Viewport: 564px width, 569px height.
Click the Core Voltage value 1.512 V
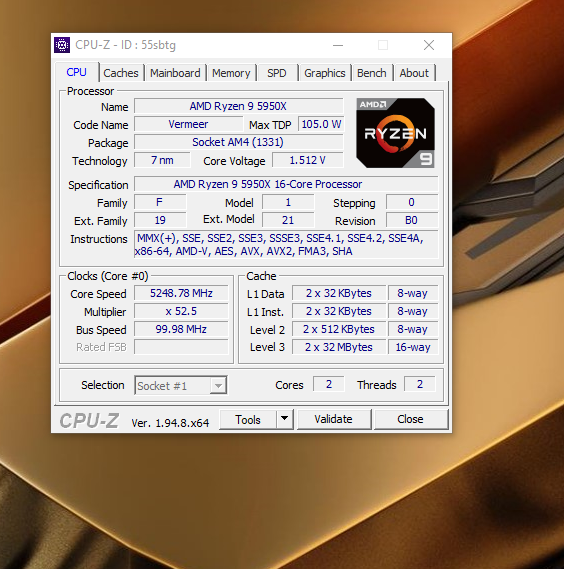[307, 160]
